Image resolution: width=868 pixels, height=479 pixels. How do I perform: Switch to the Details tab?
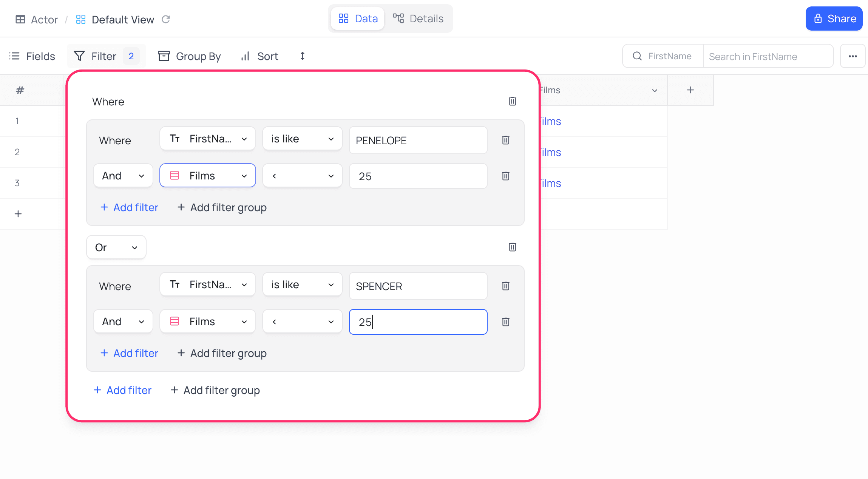click(x=419, y=18)
